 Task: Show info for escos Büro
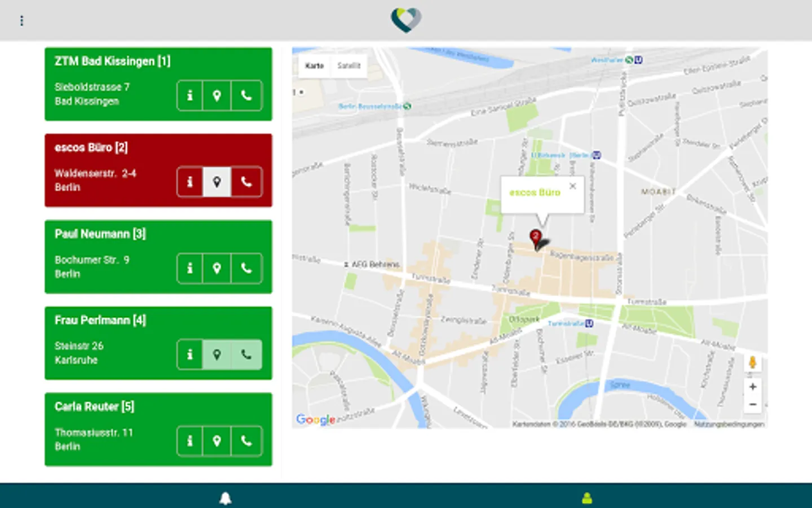click(190, 182)
